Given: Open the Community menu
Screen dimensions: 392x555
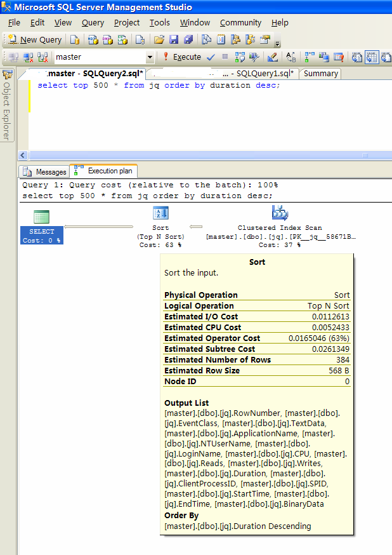Looking at the screenshot, I should (x=240, y=23).
